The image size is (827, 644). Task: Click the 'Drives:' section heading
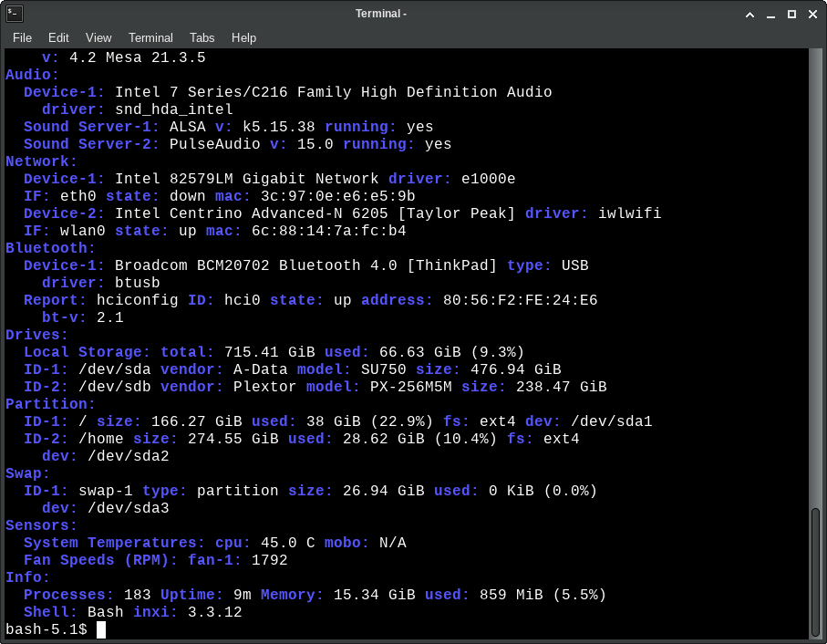(x=32, y=335)
